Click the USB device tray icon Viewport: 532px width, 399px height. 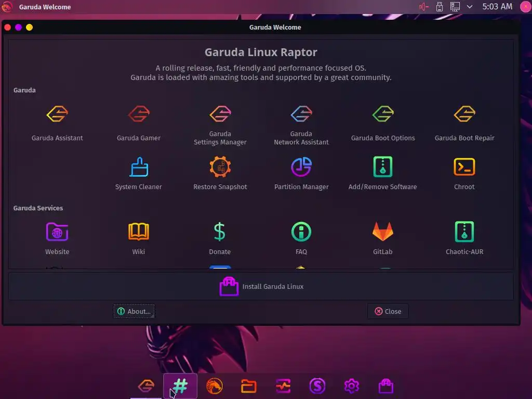pyautogui.click(x=440, y=7)
